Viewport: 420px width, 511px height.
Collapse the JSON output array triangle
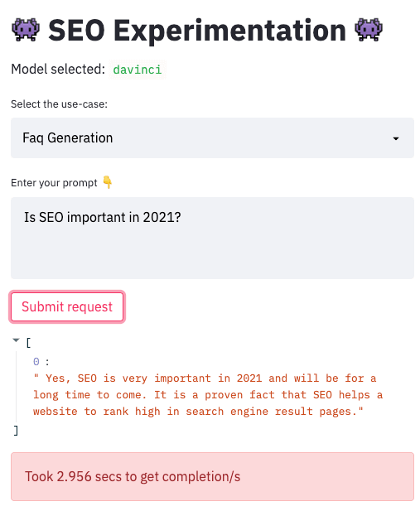[x=16, y=340]
